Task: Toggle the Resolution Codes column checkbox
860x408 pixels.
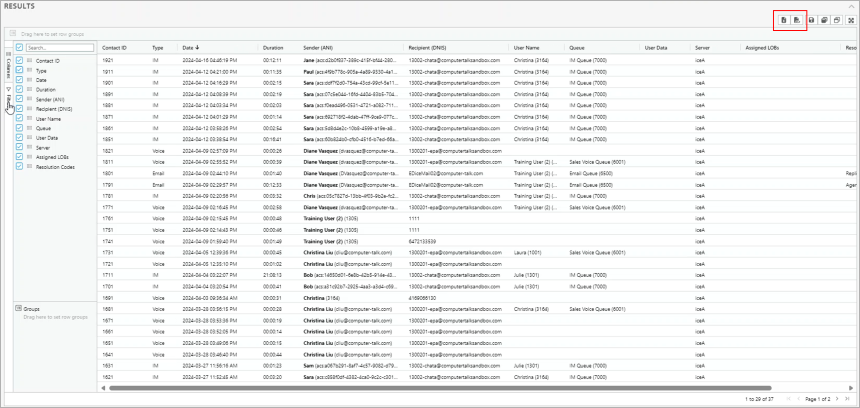Action: (20, 166)
